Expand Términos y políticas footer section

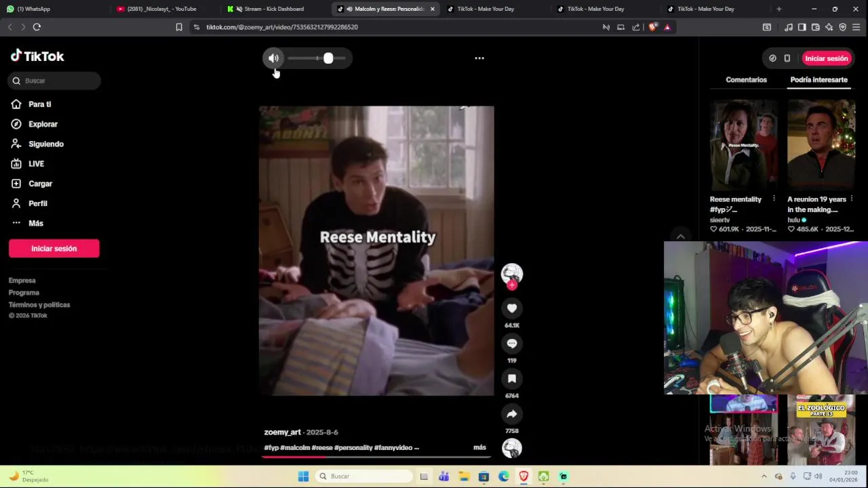coord(39,305)
